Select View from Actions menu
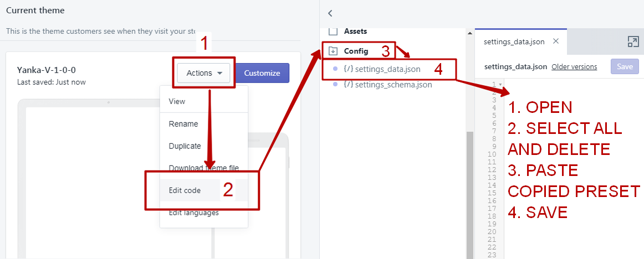 pyautogui.click(x=177, y=101)
